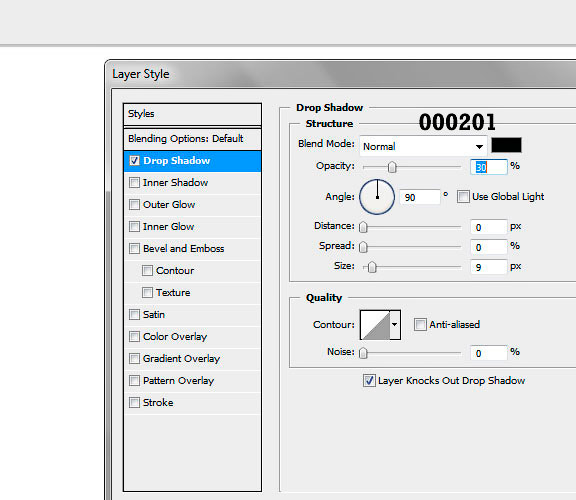Open the contour curve thumbnail
Image resolution: width=576 pixels, height=500 pixels.
tap(375, 325)
